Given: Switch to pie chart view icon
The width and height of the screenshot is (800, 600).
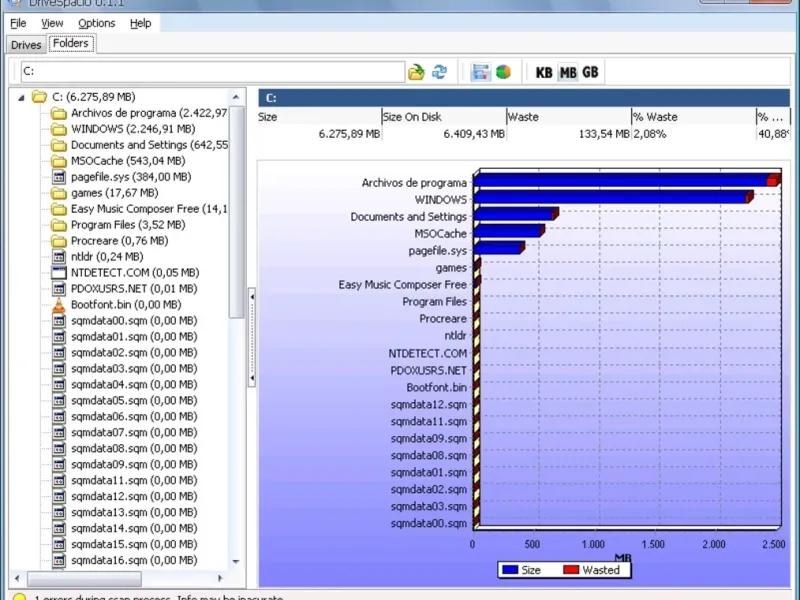Looking at the screenshot, I should tap(503, 72).
